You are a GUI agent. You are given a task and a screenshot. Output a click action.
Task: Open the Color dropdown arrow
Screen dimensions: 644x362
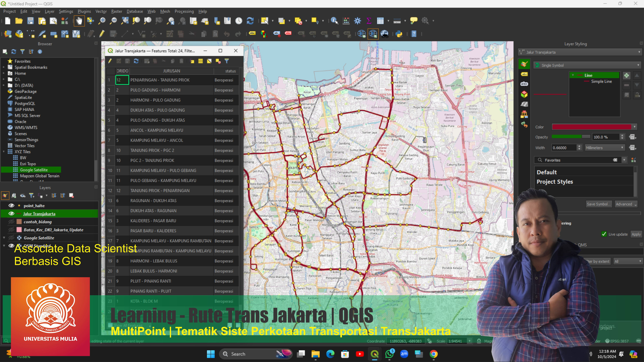click(635, 127)
